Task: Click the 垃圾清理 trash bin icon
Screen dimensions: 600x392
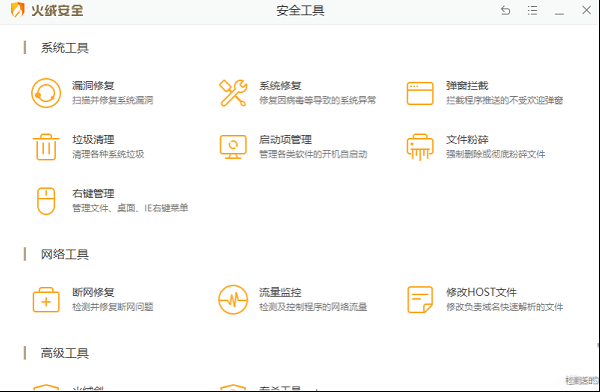Action: (46, 147)
